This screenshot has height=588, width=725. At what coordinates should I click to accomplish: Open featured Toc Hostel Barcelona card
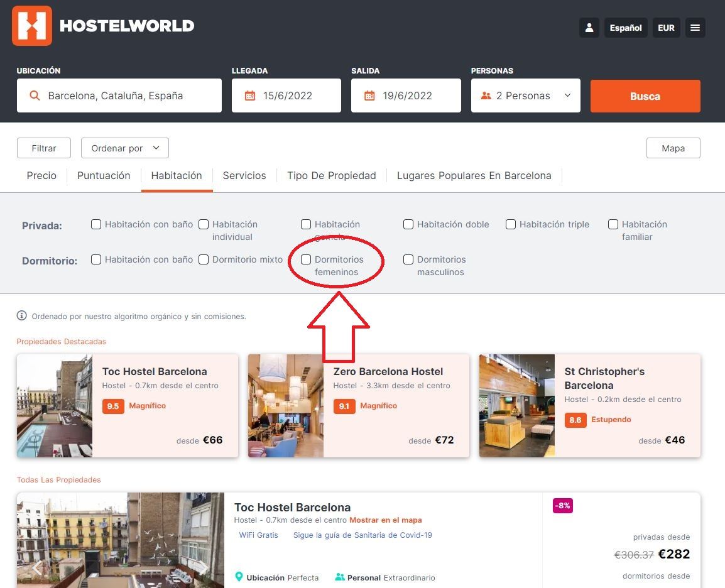(128, 406)
